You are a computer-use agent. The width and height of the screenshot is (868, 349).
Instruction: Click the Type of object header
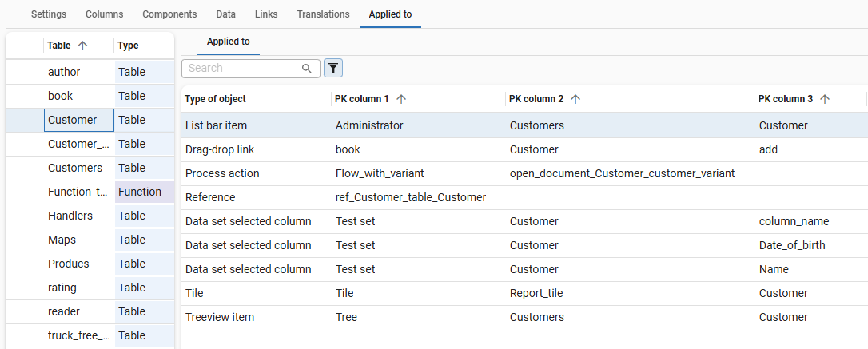tap(216, 99)
